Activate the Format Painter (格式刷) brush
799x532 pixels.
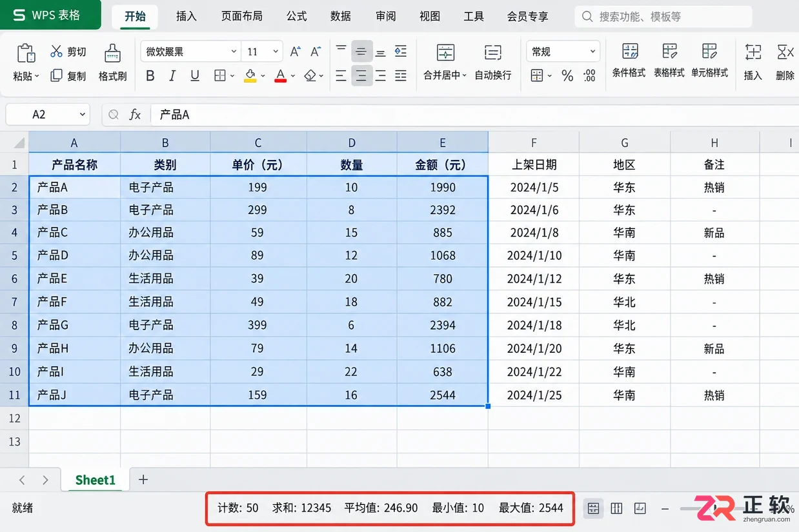point(112,53)
